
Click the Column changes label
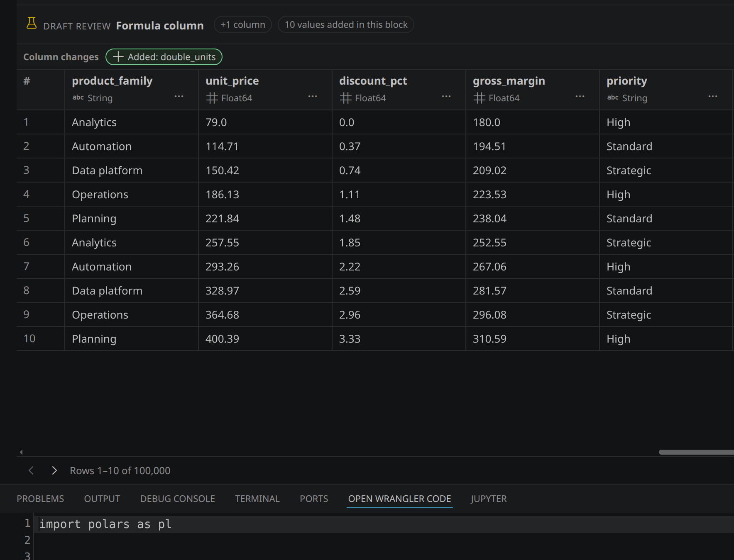61,57
